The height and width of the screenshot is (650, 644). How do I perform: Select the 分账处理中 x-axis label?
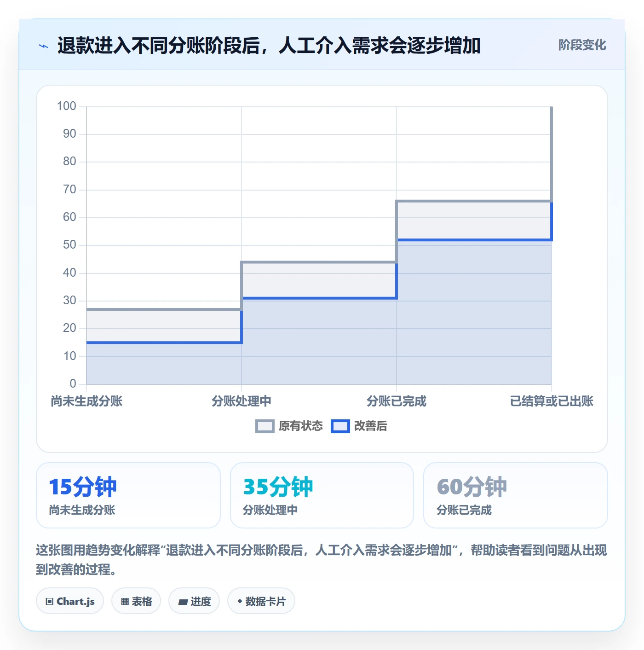(x=241, y=401)
